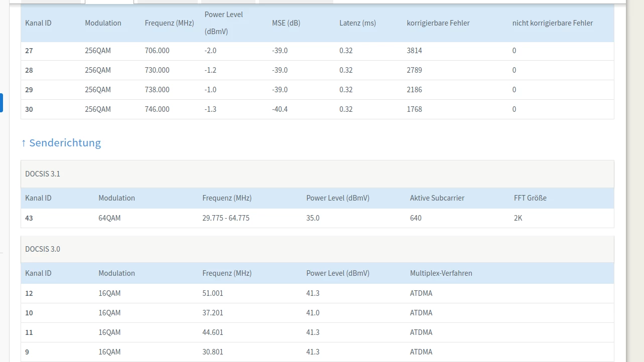Image resolution: width=644 pixels, height=362 pixels.
Task: Click the up arrow beside Senderichtung
Action: click(x=24, y=143)
